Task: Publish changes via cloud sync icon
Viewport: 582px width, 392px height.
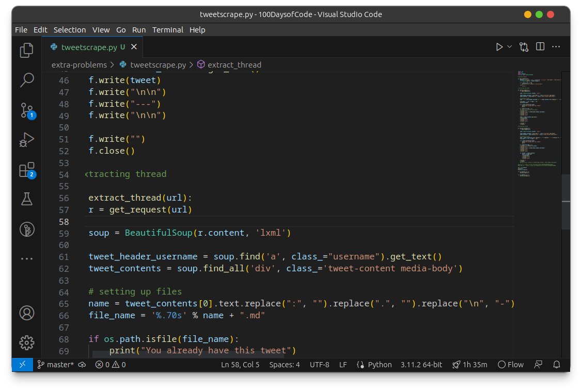Action: (82, 365)
